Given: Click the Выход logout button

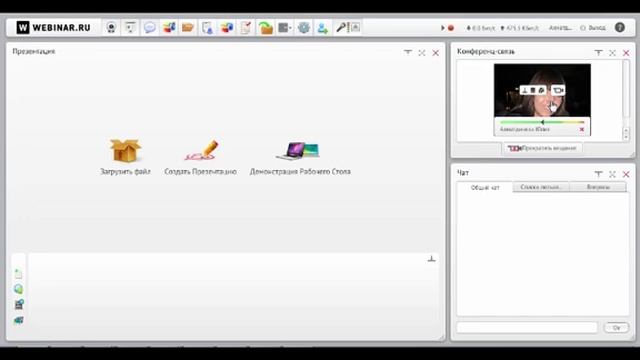Looking at the screenshot, I should tap(593, 28).
